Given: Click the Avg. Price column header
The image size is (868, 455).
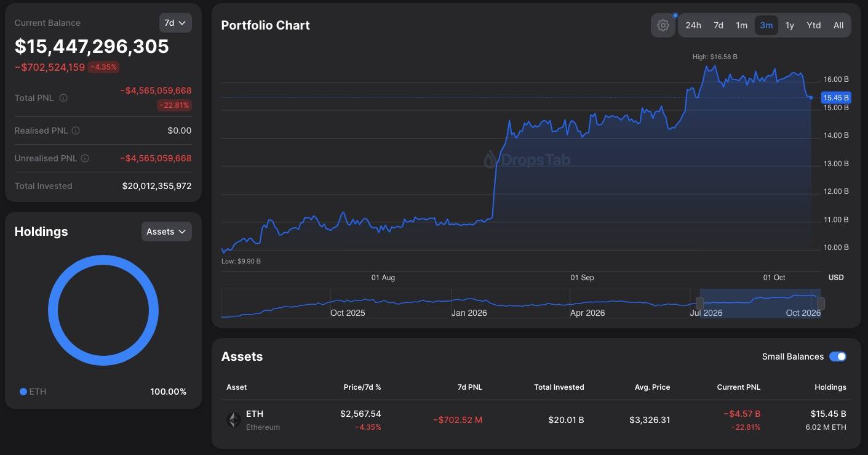Looking at the screenshot, I should point(653,387).
